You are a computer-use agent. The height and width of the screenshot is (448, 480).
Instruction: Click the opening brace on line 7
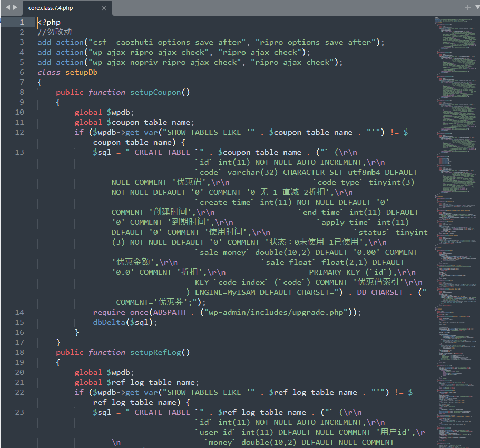coord(40,83)
